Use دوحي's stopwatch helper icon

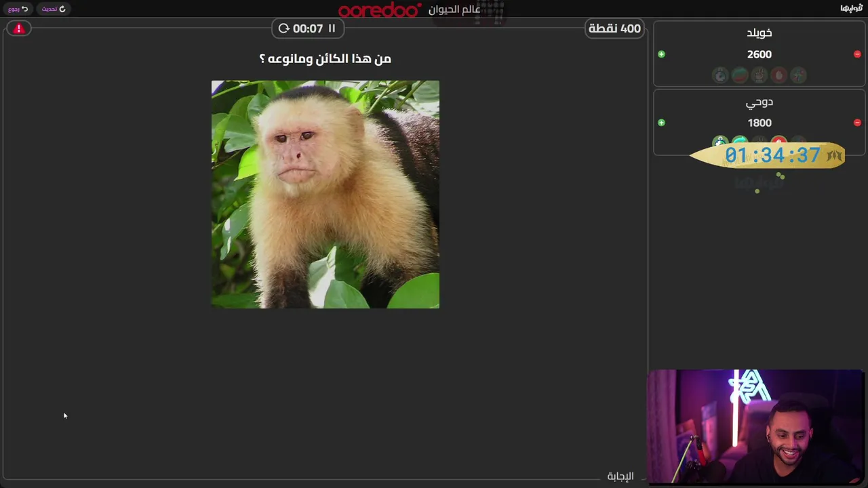[720, 141]
